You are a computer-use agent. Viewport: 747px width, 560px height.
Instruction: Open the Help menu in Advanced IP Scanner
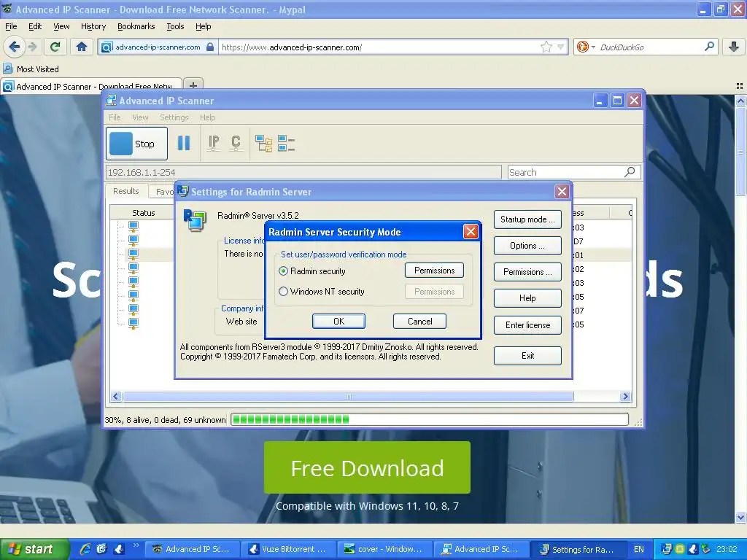[207, 117]
